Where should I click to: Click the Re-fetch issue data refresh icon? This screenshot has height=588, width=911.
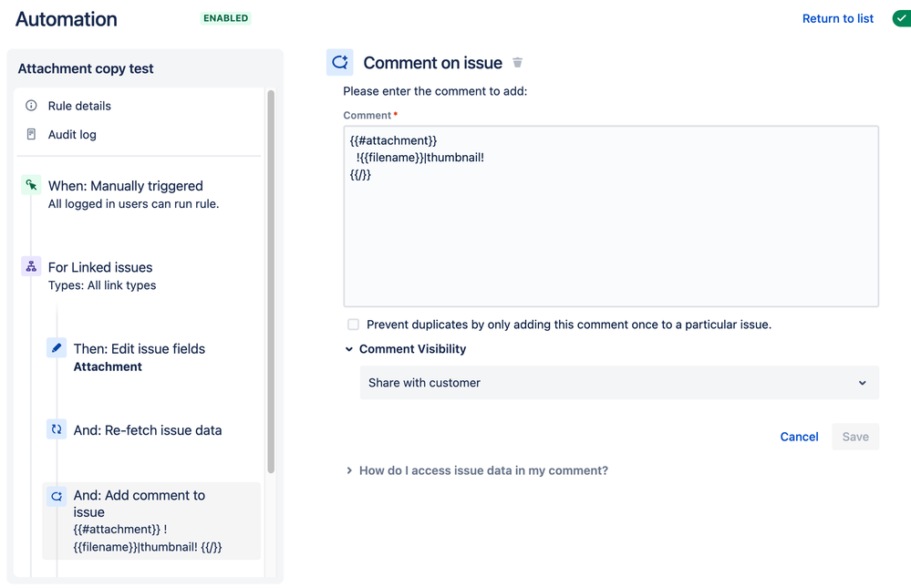[57, 429]
